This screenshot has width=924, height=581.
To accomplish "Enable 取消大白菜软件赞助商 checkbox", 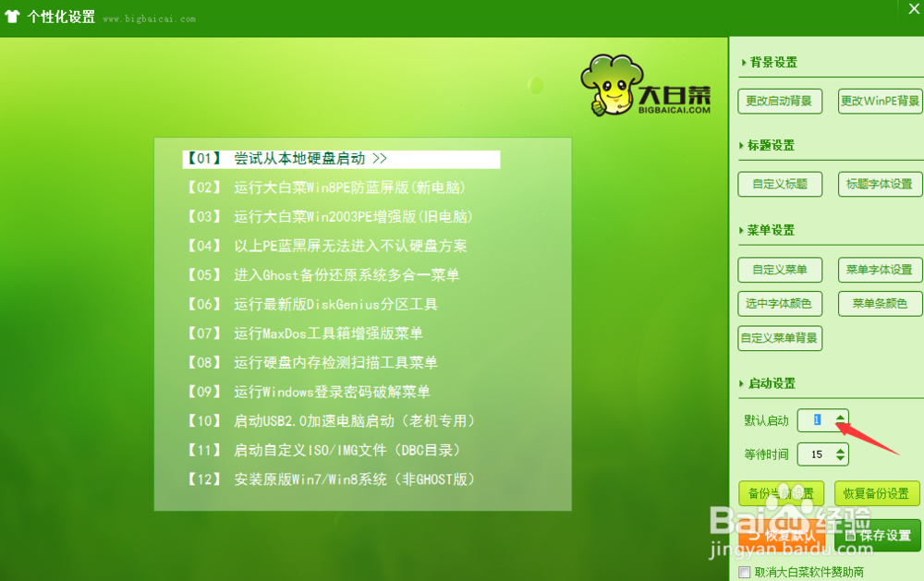I will [x=744, y=572].
